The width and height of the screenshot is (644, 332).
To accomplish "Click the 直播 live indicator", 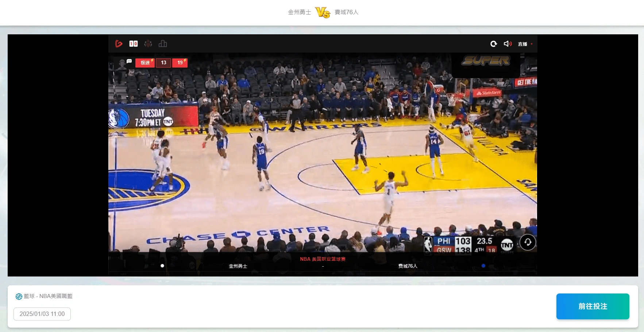I will click(522, 44).
